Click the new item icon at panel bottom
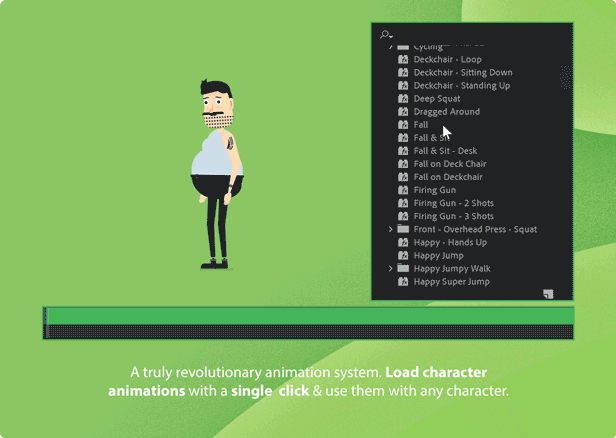Viewport: 616px width, 438px height. pyautogui.click(x=549, y=294)
